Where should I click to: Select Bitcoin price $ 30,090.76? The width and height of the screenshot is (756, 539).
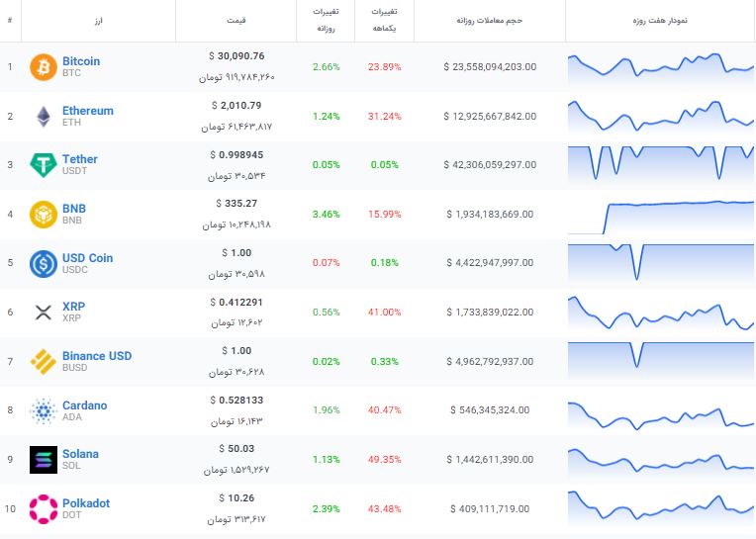236,55
